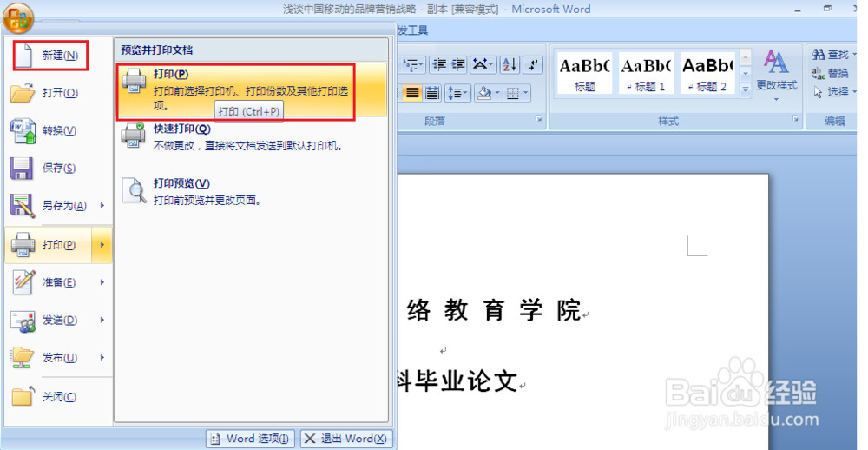Click the quick print printer icon
The height and width of the screenshot is (450, 868).
[134, 136]
